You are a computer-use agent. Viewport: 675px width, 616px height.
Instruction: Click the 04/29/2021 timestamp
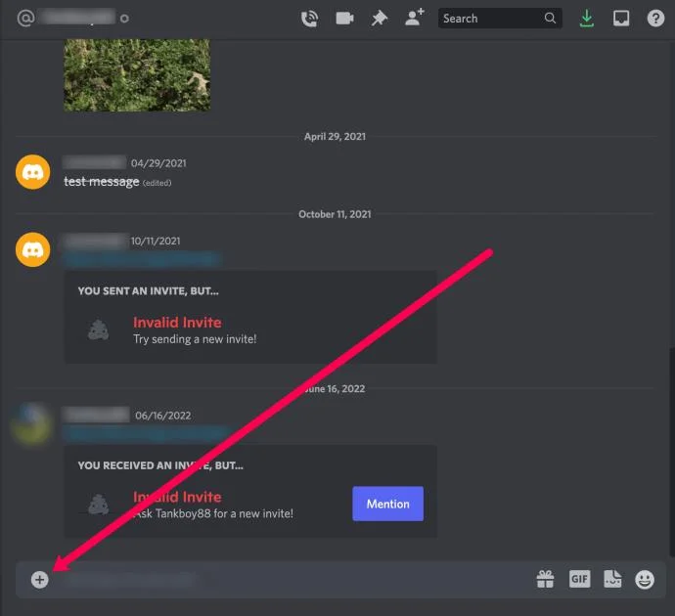click(158, 163)
